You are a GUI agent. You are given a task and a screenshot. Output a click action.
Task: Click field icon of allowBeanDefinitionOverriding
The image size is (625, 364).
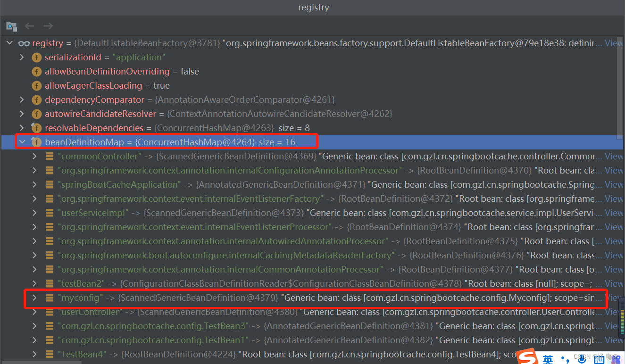pyautogui.click(x=36, y=72)
